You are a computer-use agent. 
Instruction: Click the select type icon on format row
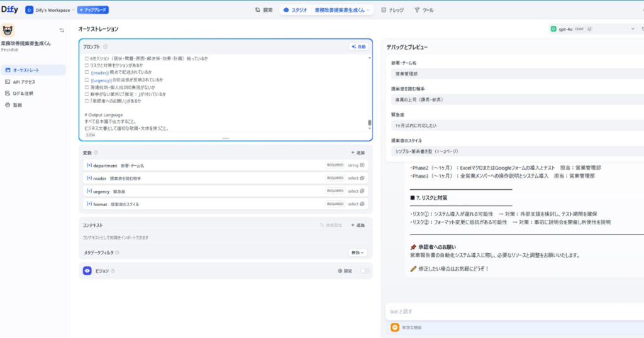[x=362, y=204]
